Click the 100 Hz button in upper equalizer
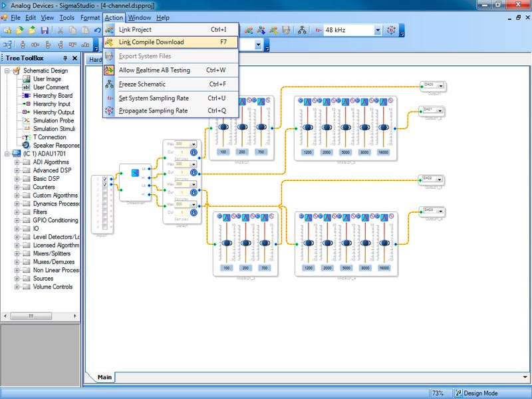This screenshot has width=532, height=399. tap(223, 152)
